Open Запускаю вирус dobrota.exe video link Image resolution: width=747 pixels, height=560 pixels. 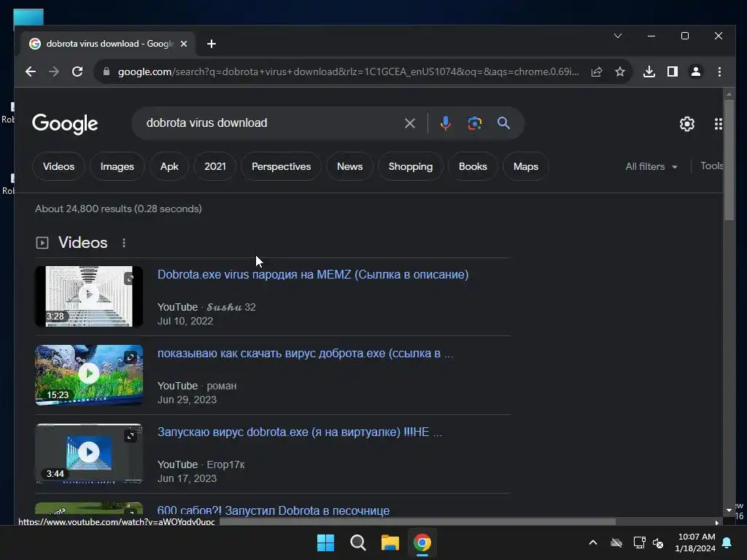pyautogui.click(x=300, y=432)
